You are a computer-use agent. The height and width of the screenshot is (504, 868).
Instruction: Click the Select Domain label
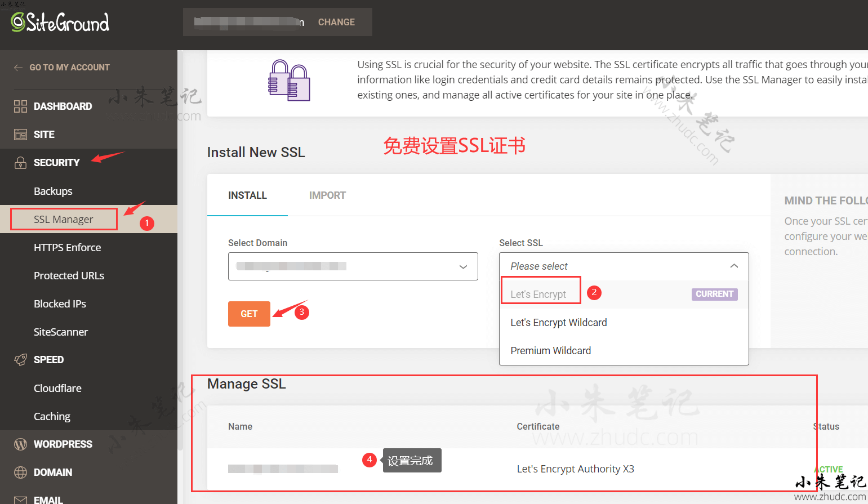click(x=257, y=243)
